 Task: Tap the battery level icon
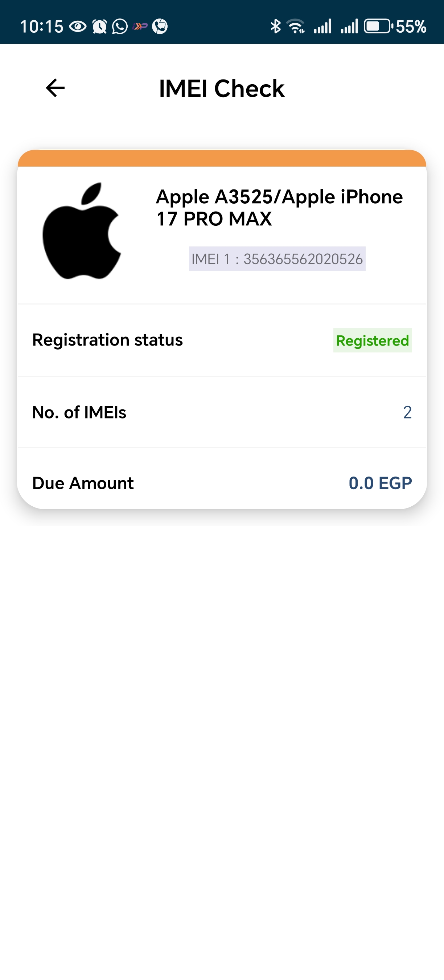(x=378, y=26)
